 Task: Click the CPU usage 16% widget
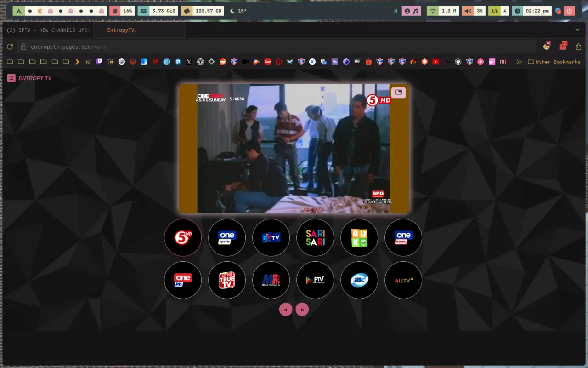tap(122, 11)
